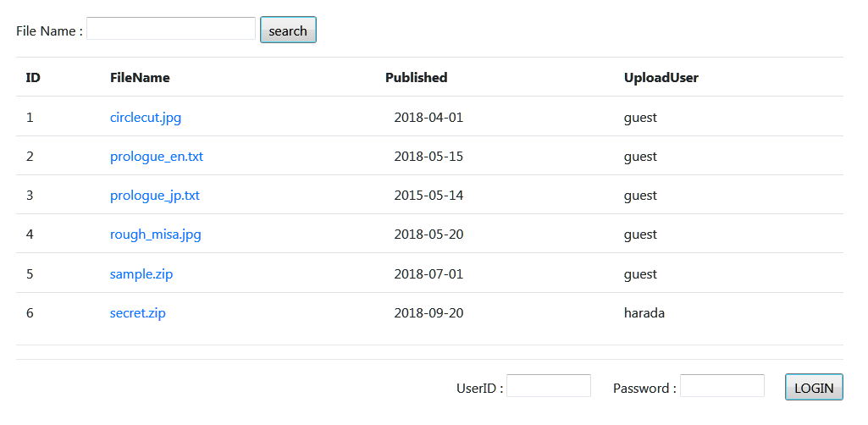The height and width of the screenshot is (425, 868).
Task: Click the FileName column header
Action: tap(140, 78)
